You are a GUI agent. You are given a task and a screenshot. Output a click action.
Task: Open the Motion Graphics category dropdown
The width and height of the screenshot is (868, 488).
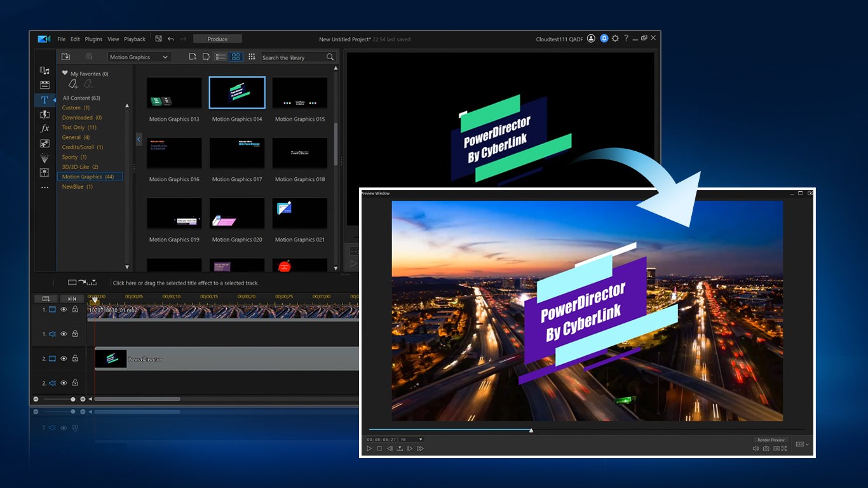click(x=139, y=57)
